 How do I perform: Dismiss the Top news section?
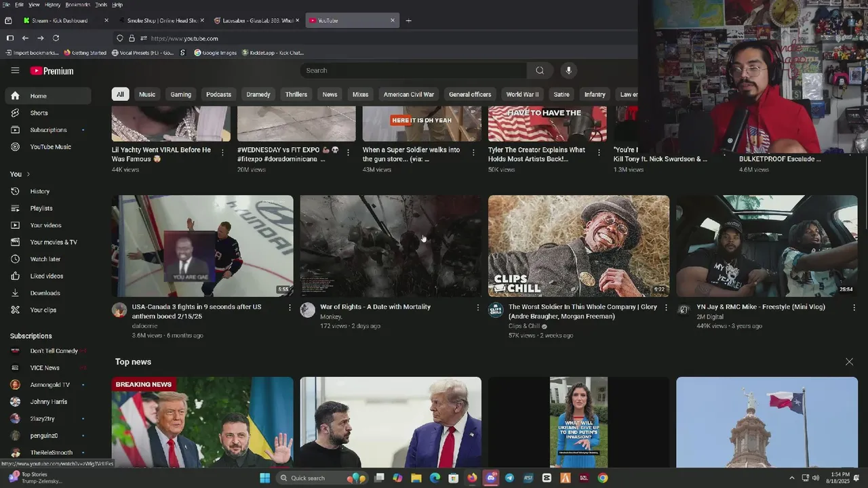point(849,362)
